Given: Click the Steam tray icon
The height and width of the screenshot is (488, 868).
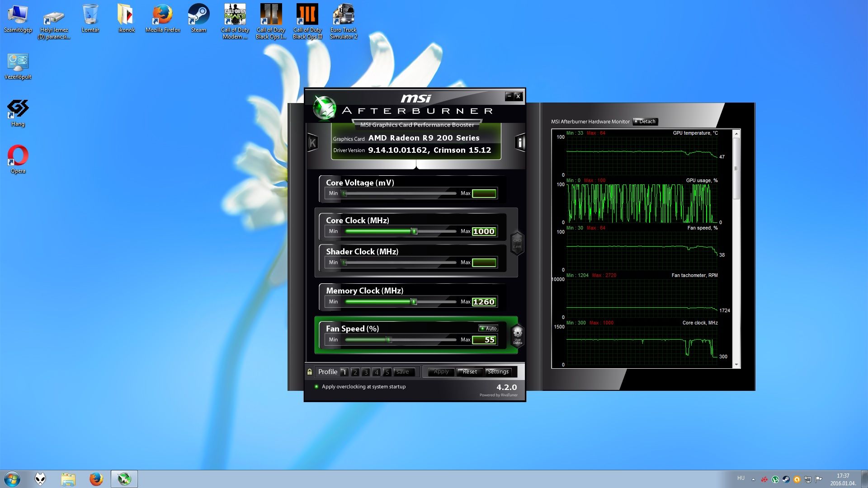Looking at the screenshot, I should click(x=786, y=479).
